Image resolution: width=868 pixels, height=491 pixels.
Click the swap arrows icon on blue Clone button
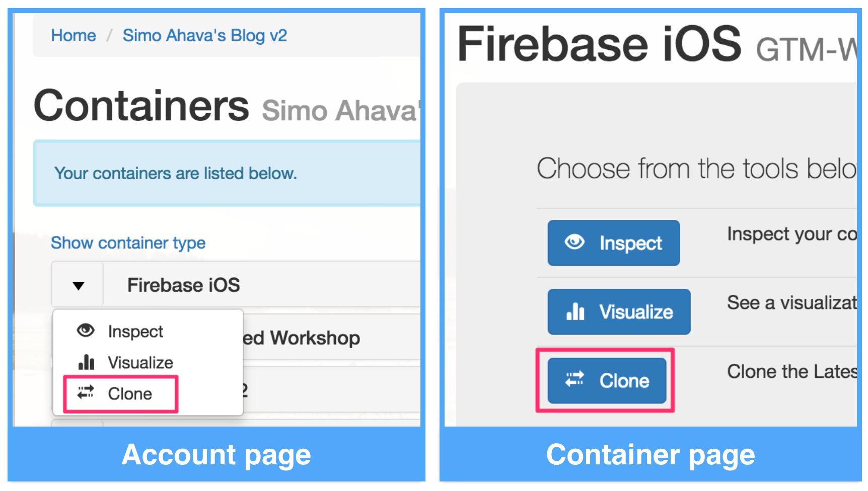point(574,380)
